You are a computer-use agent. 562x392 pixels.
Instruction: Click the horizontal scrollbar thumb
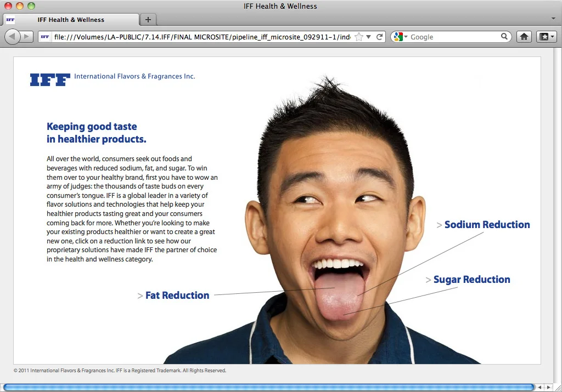269,387
